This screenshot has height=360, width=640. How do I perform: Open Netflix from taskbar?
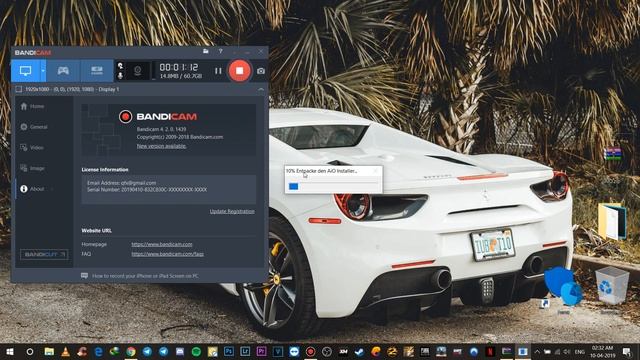point(490,351)
